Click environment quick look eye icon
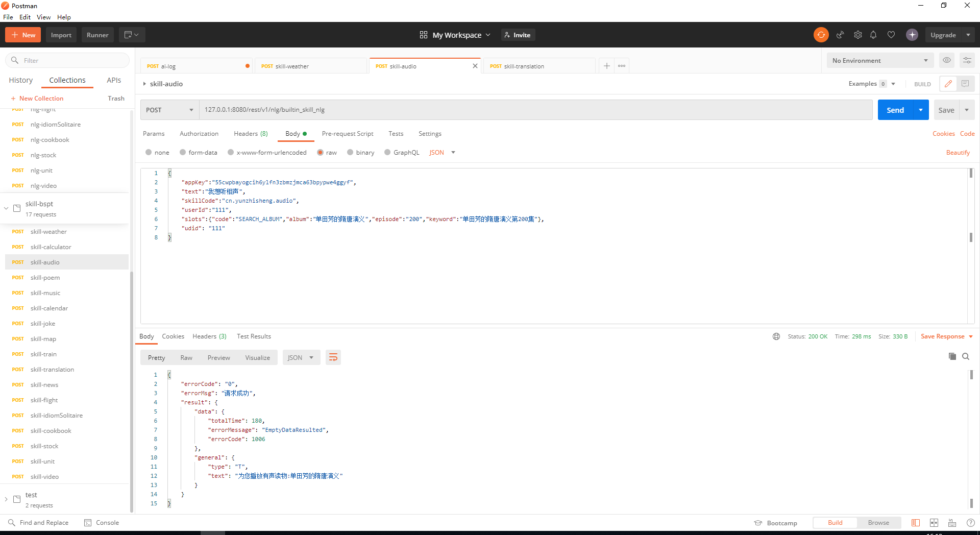The width and height of the screenshot is (980, 535). (947, 60)
